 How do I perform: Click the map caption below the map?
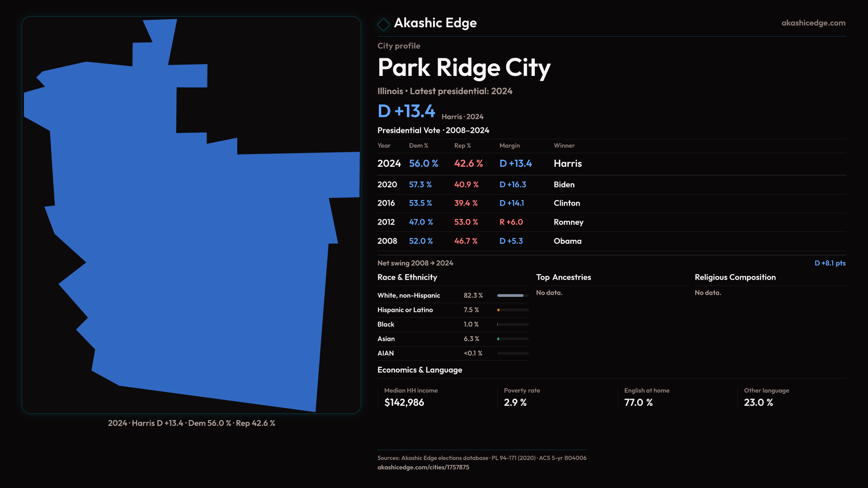pos(191,423)
